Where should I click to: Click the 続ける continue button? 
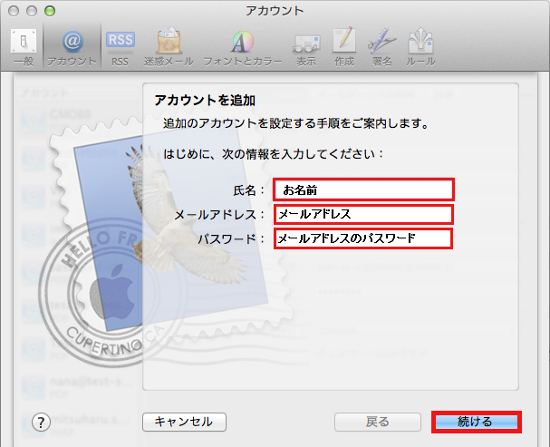[x=476, y=422]
